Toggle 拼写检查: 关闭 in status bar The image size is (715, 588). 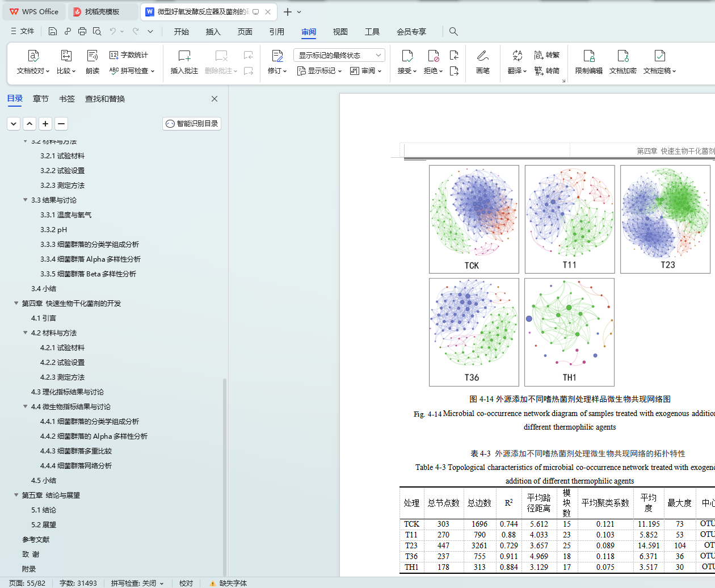point(137,583)
